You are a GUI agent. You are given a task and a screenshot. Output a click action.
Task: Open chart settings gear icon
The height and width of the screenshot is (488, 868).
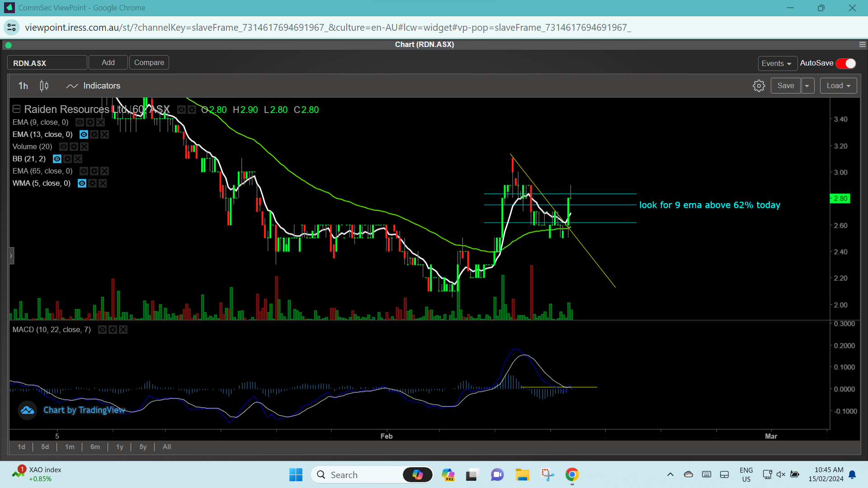click(x=759, y=86)
